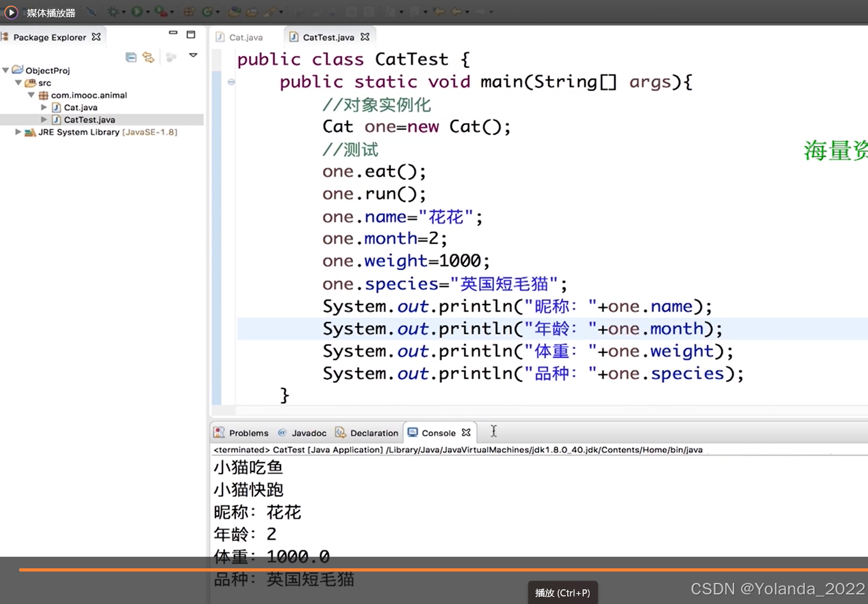
Task: Expand the Cat.java tree node
Action: (44, 107)
